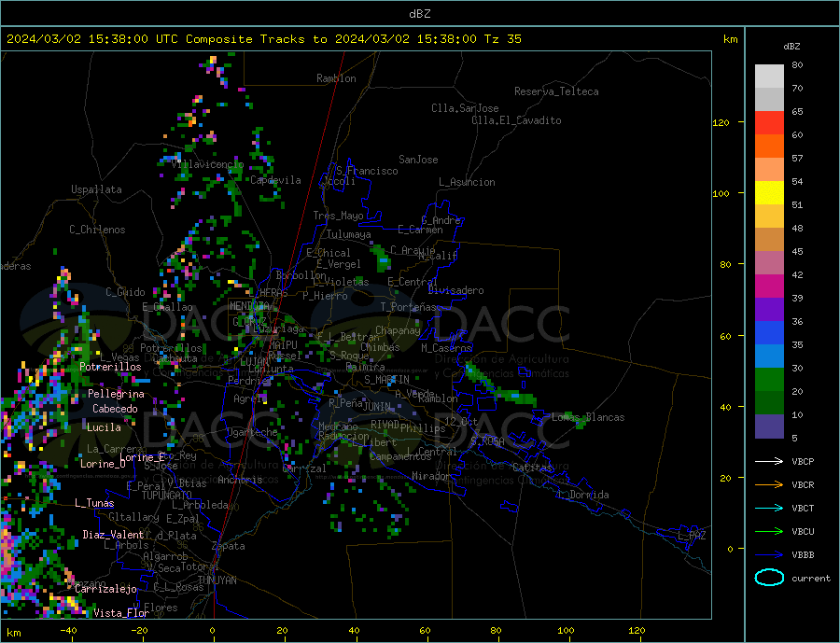Click the Lomas_Blancas map label

pos(588,417)
